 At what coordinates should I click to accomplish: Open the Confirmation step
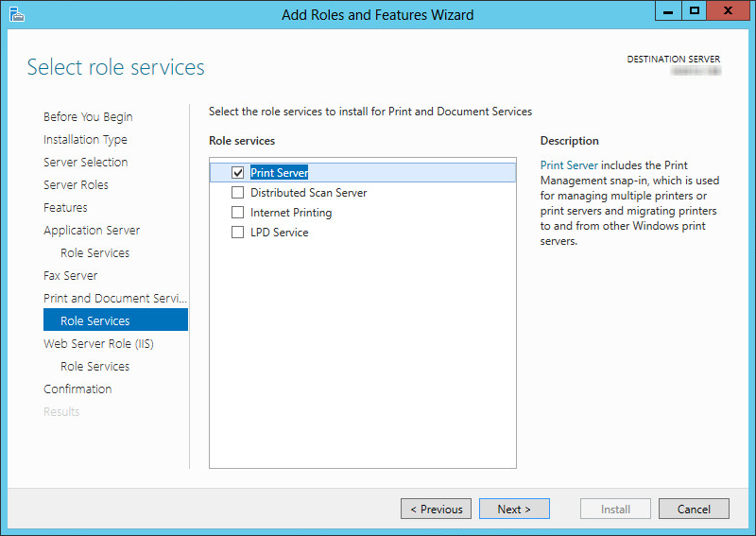point(77,389)
